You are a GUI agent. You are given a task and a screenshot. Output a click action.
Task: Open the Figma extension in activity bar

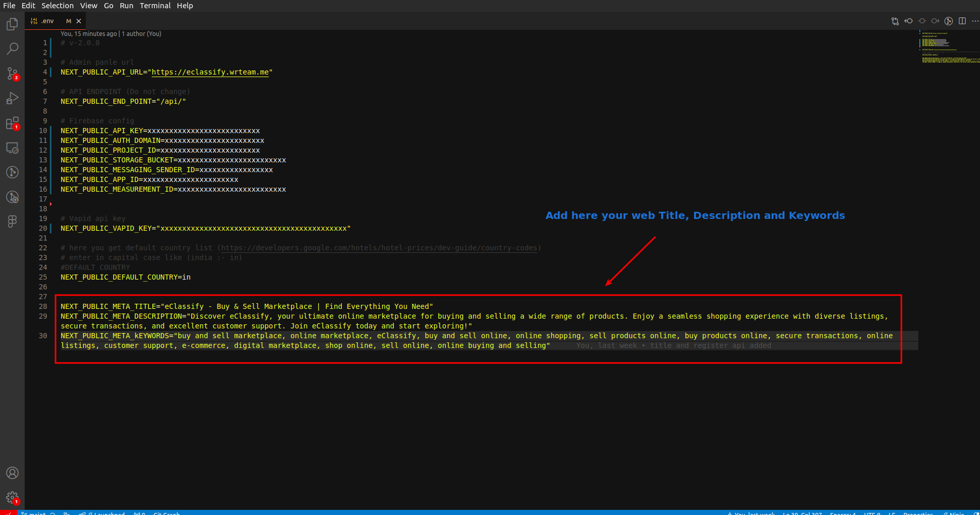tap(12, 221)
